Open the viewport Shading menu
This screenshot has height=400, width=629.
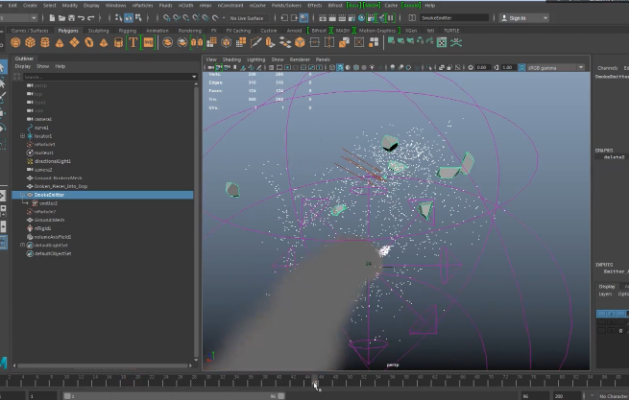(231, 59)
